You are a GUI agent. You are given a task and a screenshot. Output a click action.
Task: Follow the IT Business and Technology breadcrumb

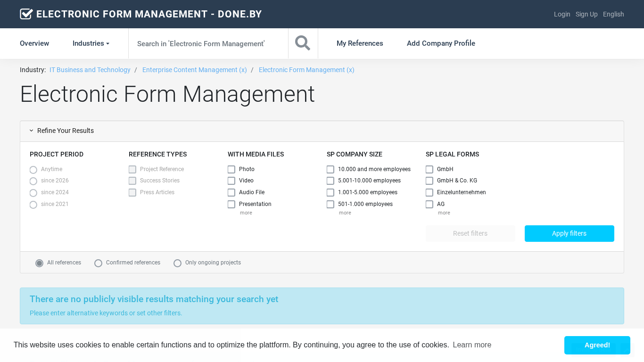tap(90, 70)
